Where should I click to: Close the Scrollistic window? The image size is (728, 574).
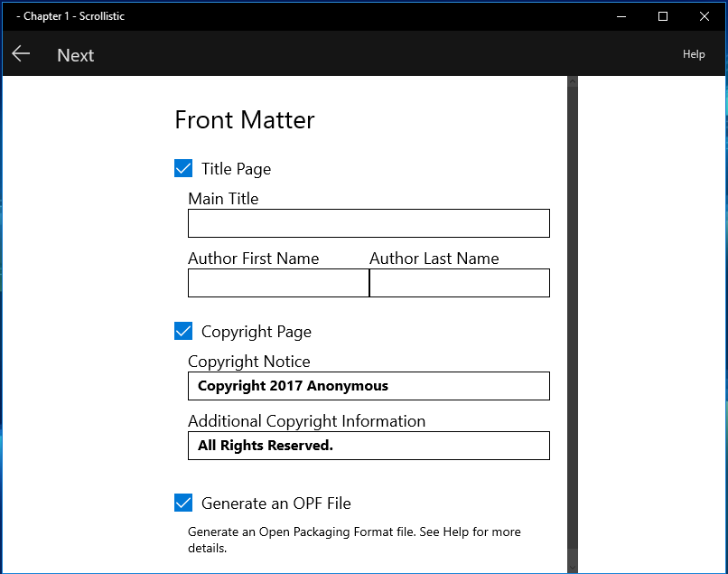(705, 16)
